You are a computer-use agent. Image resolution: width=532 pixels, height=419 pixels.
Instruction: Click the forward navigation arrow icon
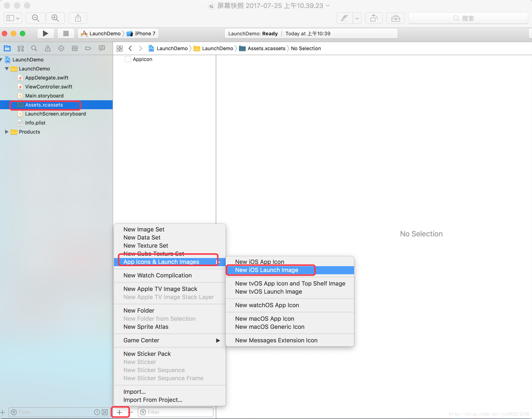click(x=141, y=48)
